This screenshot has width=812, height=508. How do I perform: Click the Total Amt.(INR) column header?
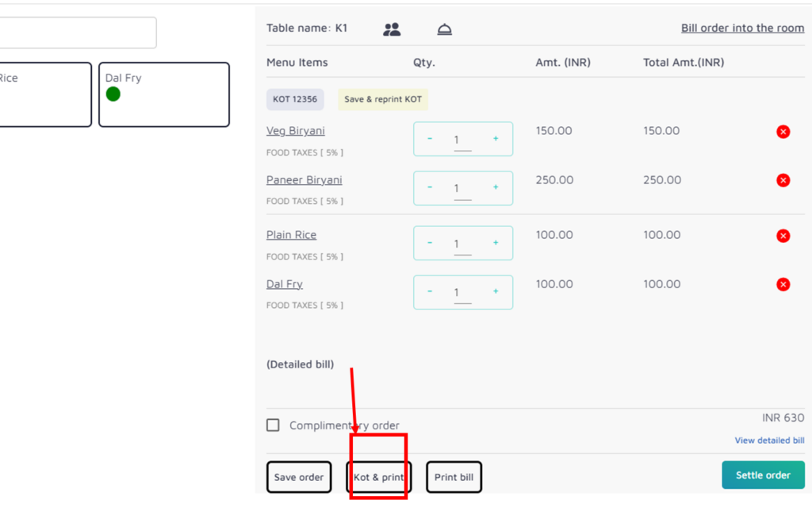tap(684, 62)
